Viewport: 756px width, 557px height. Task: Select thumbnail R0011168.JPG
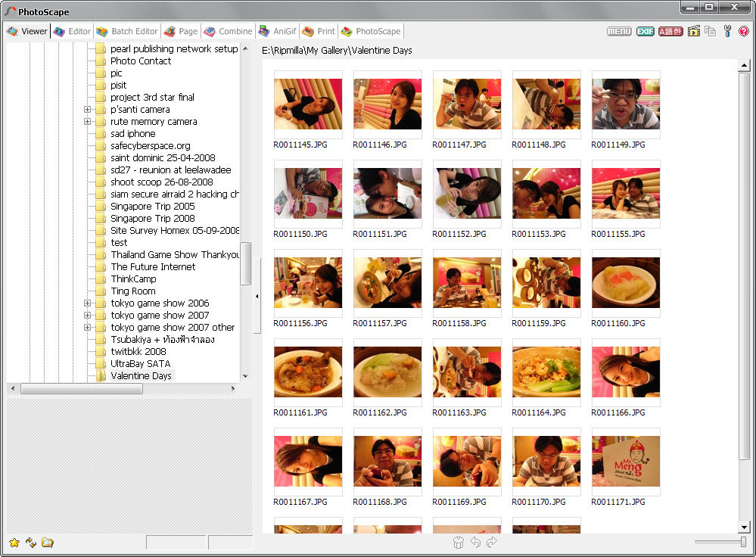coord(387,461)
